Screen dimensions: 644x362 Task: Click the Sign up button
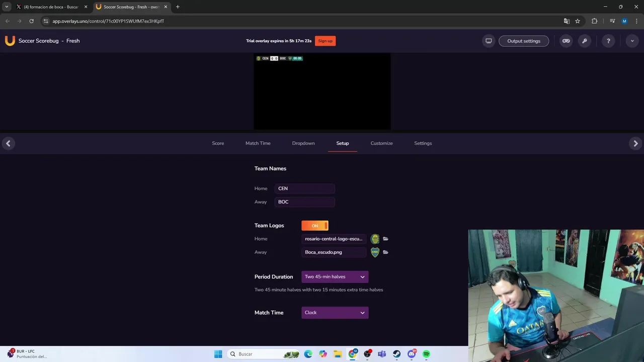[325, 41]
